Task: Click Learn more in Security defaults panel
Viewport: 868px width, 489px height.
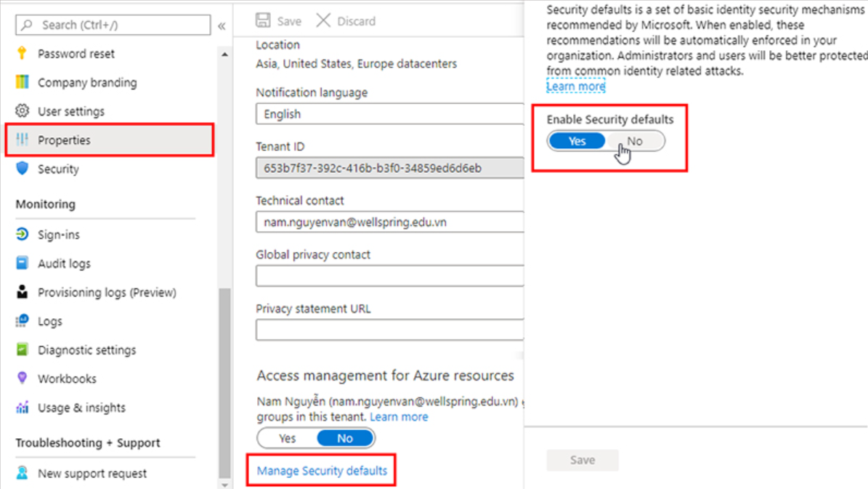Action: 576,86
